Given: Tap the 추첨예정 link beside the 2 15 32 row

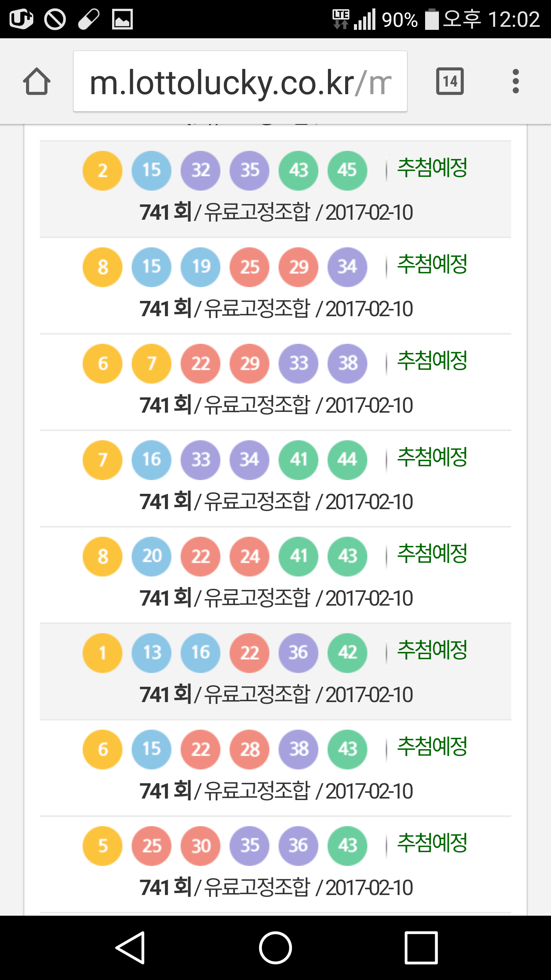Looking at the screenshot, I should click(x=432, y=168).
